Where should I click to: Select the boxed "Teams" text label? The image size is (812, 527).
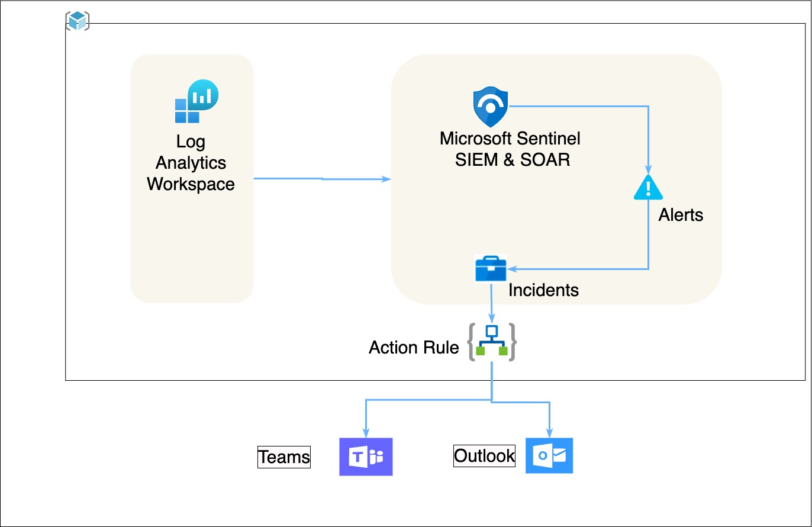pos(284,457)
